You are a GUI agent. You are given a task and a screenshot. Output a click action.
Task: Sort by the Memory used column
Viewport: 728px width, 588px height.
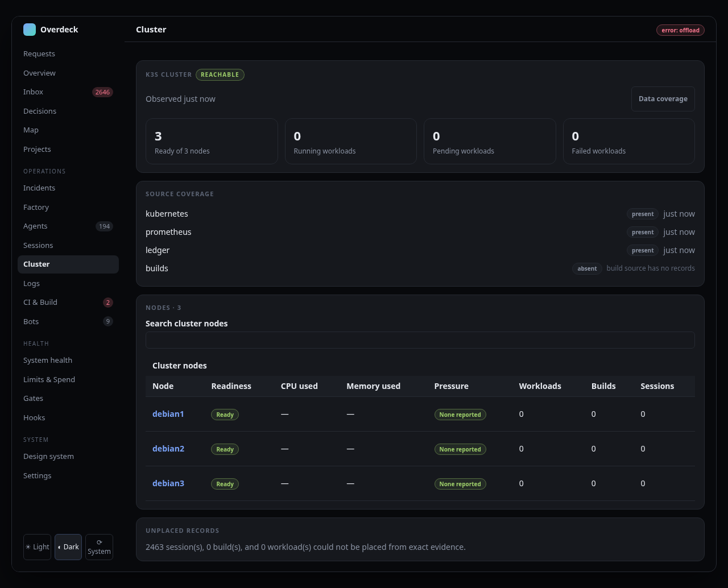(373, 386)
